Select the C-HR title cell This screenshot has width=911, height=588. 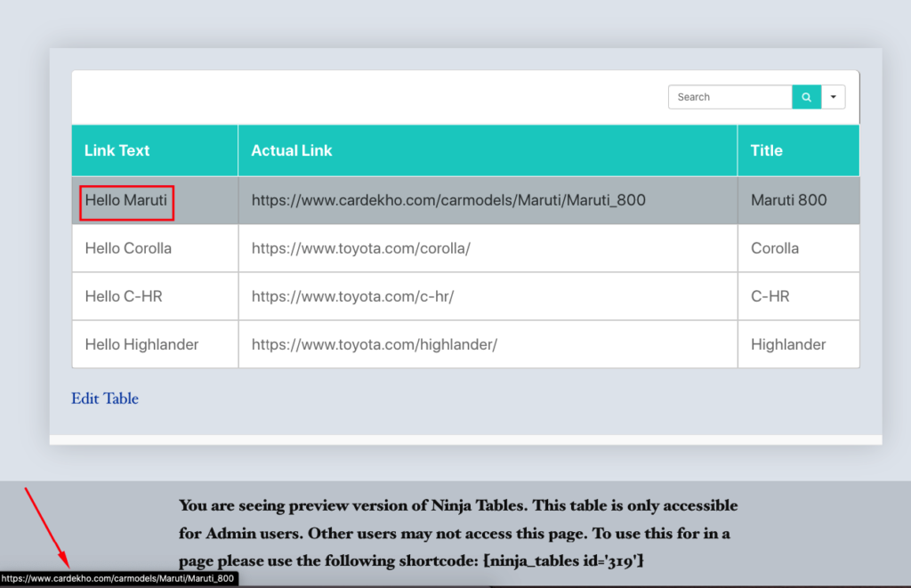[770, 296]
